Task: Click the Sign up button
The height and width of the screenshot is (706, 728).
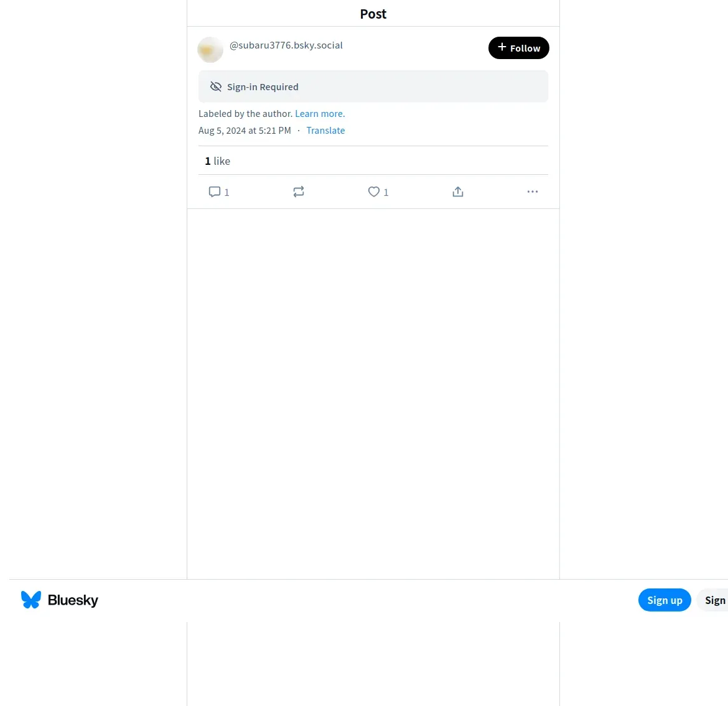Action: click(x=665, y=600)
